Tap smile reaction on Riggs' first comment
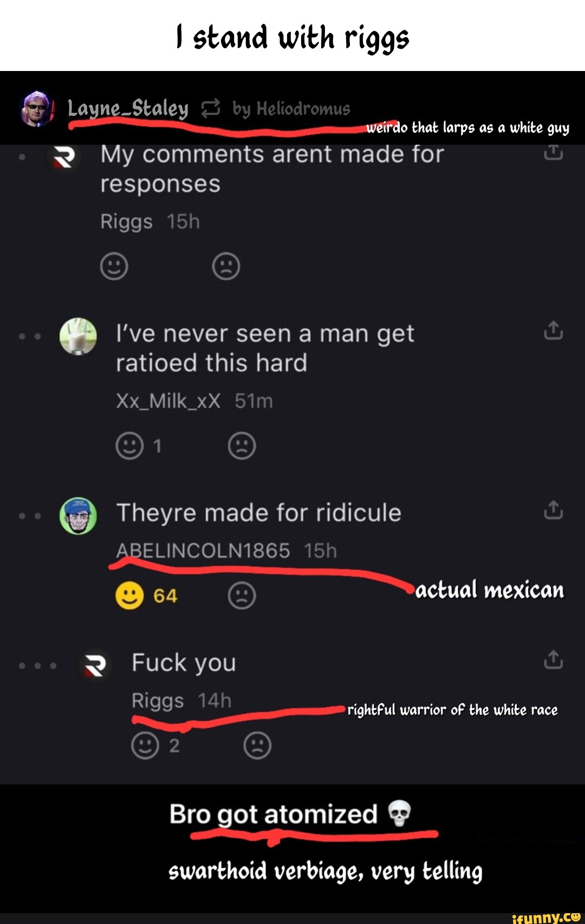The height and width of the screenshot is (924, 585). pyautogui.click(x=114, y=266)
